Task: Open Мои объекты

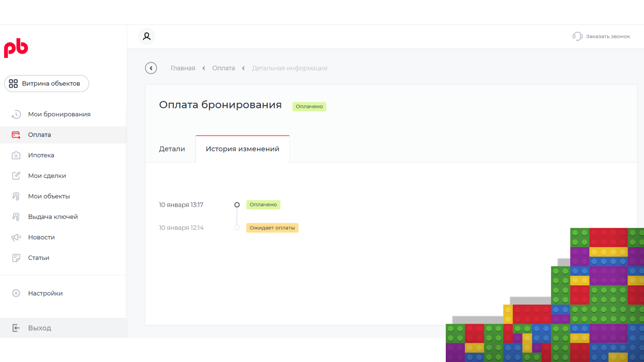Action: click(63, 196)
